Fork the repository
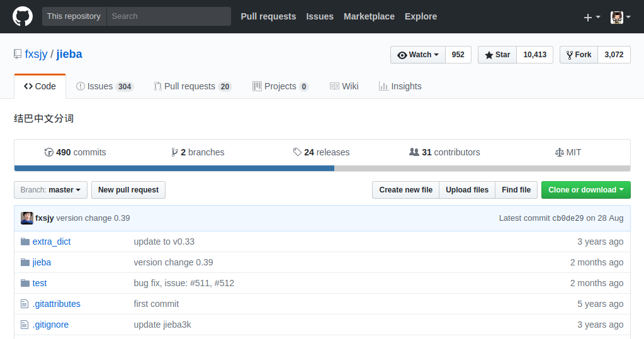 pyautogui.click(x=579, y=55)
